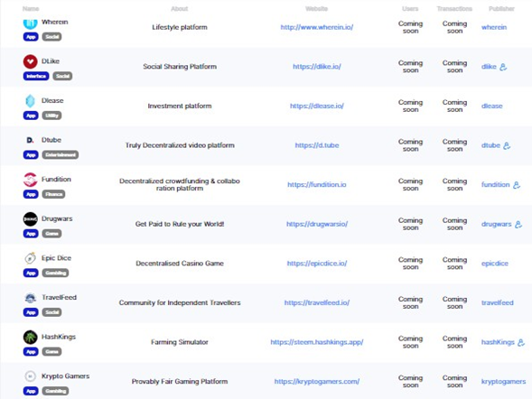The image size is (532, 399).
Task: Click the Fundition handshake logo
Action: [x=30, y=180]
